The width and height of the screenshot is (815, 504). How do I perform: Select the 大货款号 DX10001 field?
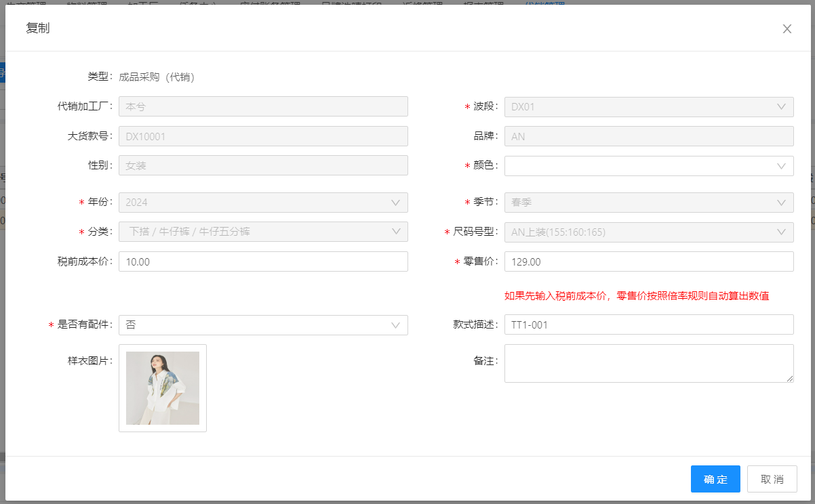click(x=263, y=137)
